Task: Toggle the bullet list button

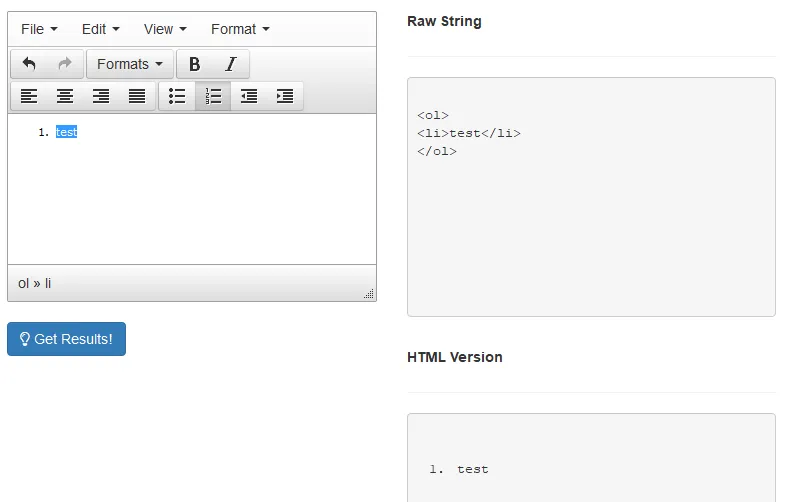Action: pos(177,96)
